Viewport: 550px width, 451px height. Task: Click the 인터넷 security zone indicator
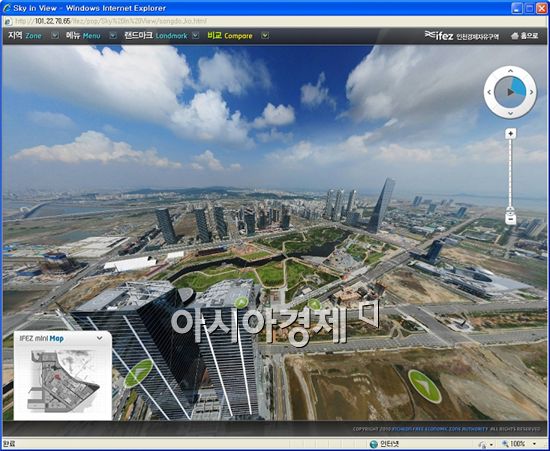pyautogui.click(x=384, y=444)
